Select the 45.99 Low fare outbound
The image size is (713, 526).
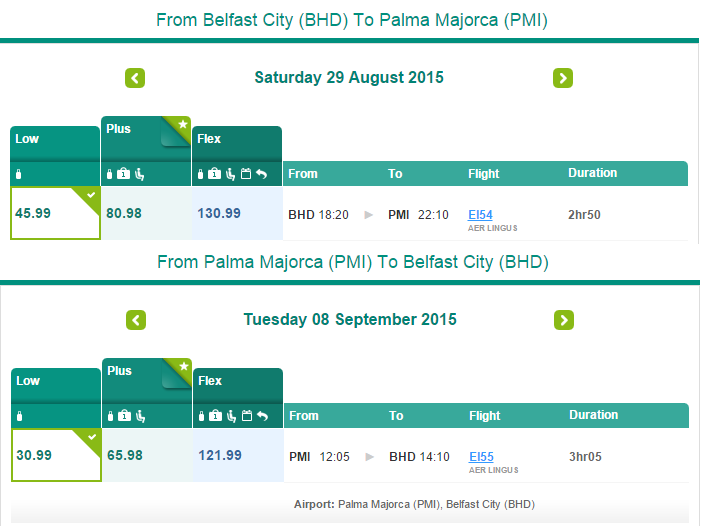tap(55, 213)
